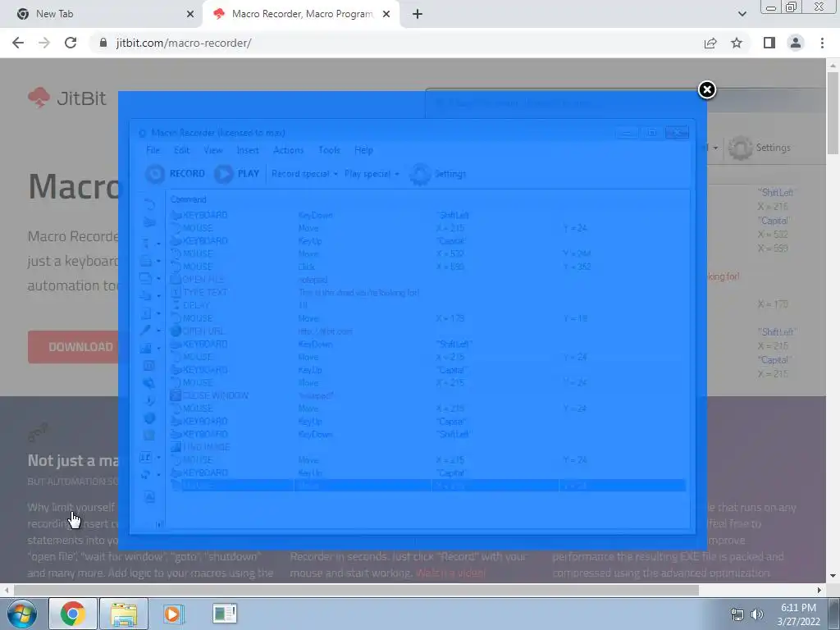Screen dimensions: 840x630
Task: Click the vertical scrollbar's up arrow
Action: click(833, 65)
